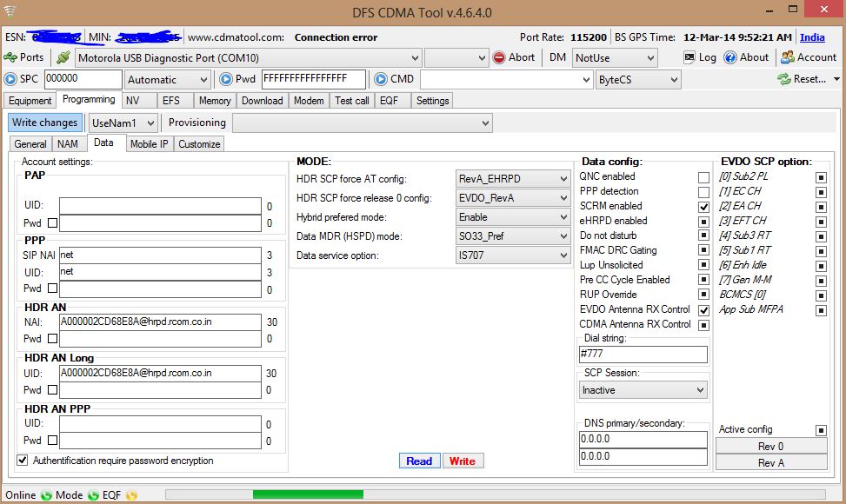Click the Dial string input field
This screenshot has height=504, width=846.
(643, 355)
